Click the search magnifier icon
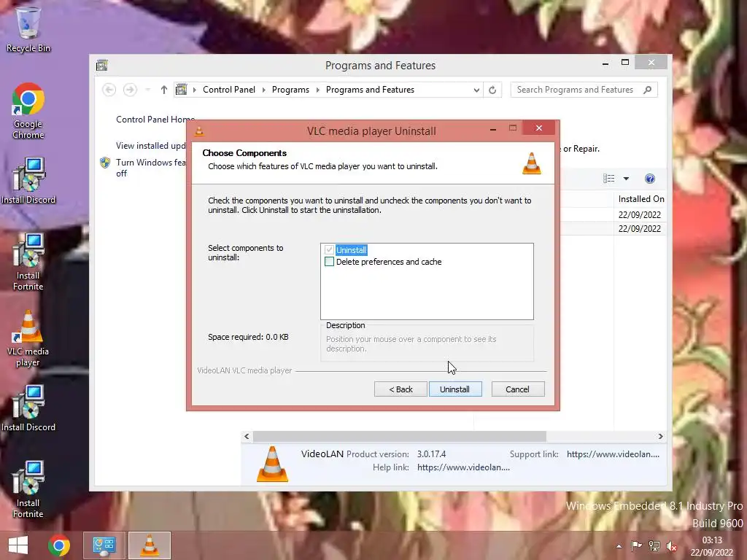Screen dimensions: 747x560 (x=648, y=90)
